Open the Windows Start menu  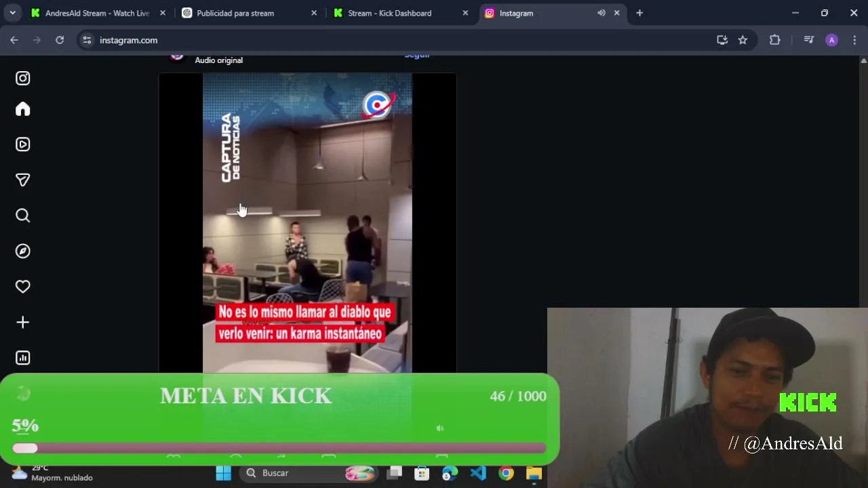tap(223, 473)
